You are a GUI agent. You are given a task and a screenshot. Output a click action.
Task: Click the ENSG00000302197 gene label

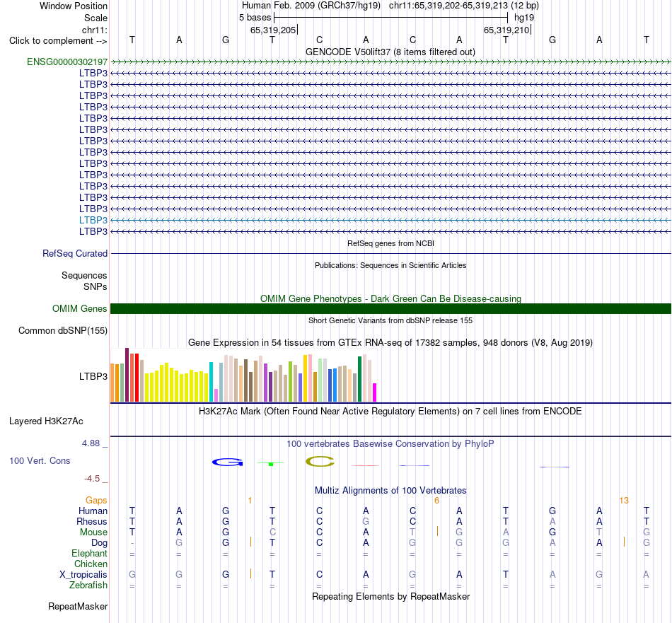pyautogui.click(x=67, y=62)
